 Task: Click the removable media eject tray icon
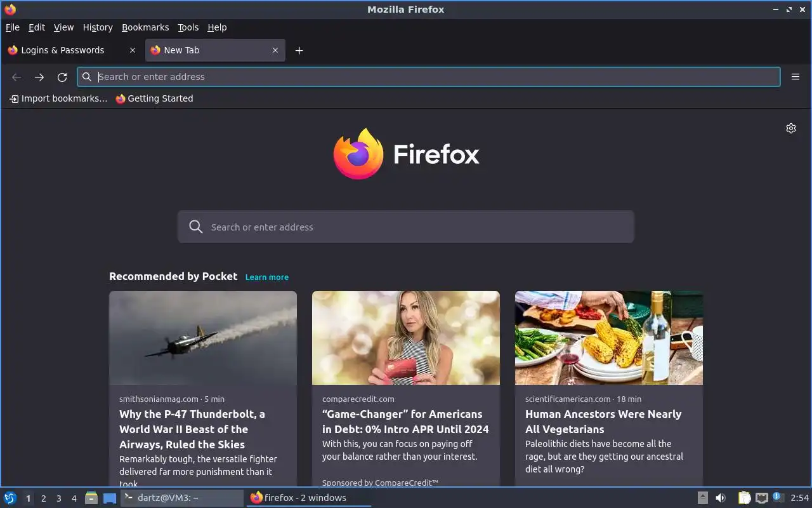702,498
